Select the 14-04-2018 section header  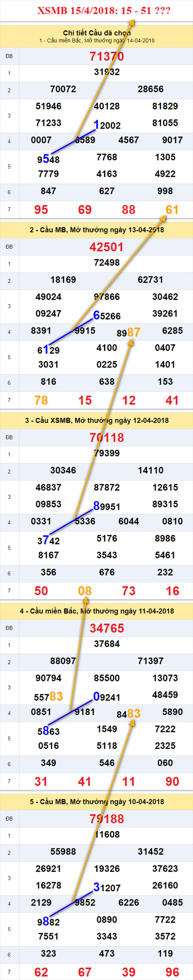(x=96, y=37)
